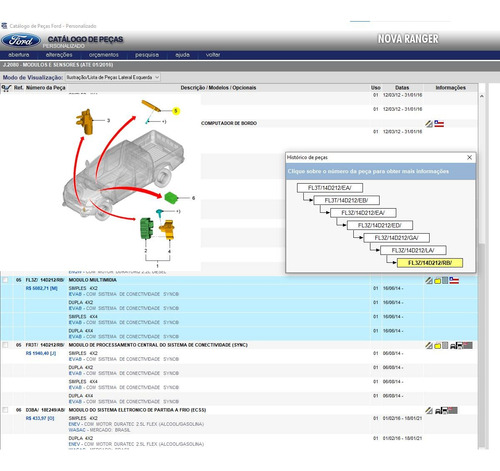
Task: Click WASAC - MERCADO: BRASIL line
Action: point(100,430)
